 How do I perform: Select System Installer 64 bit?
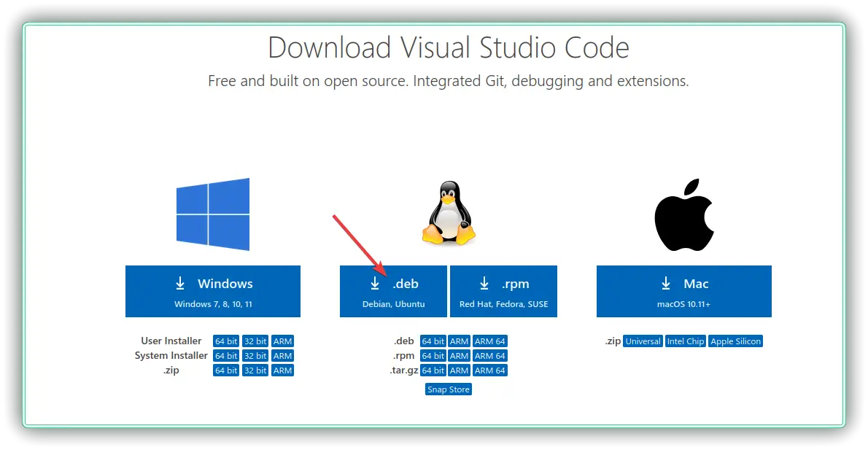click(x=226, y=355)
